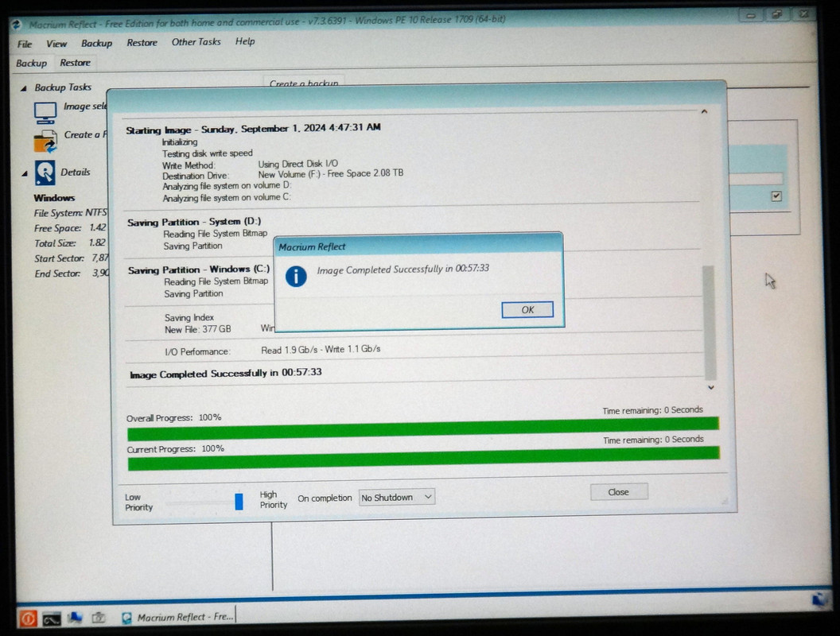This screenshot has width=840, height=636.
Task: Collapse the Details section
Action: click(x=25, y=173)
